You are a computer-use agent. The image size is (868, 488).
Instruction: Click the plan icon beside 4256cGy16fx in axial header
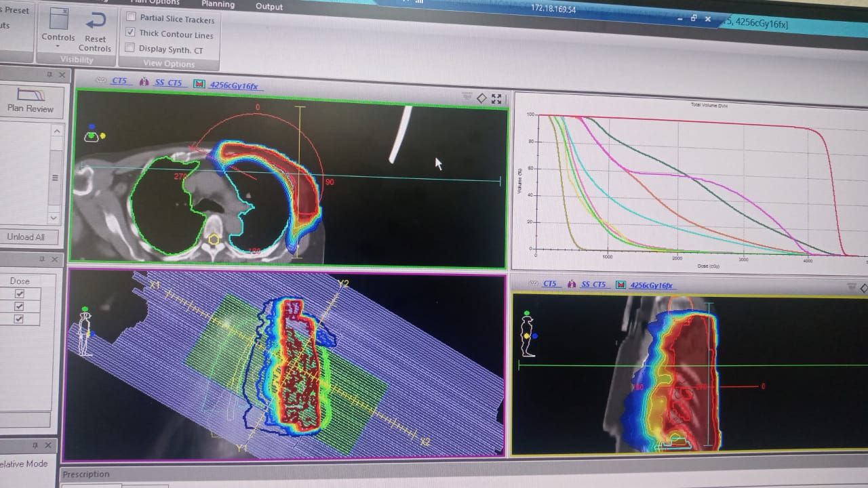[x=199, y=84]
